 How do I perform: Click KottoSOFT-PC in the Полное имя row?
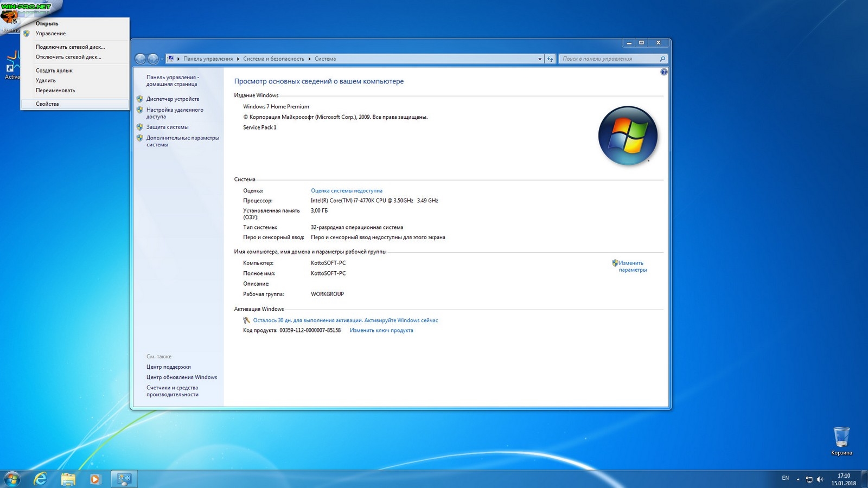coord(328,273)
